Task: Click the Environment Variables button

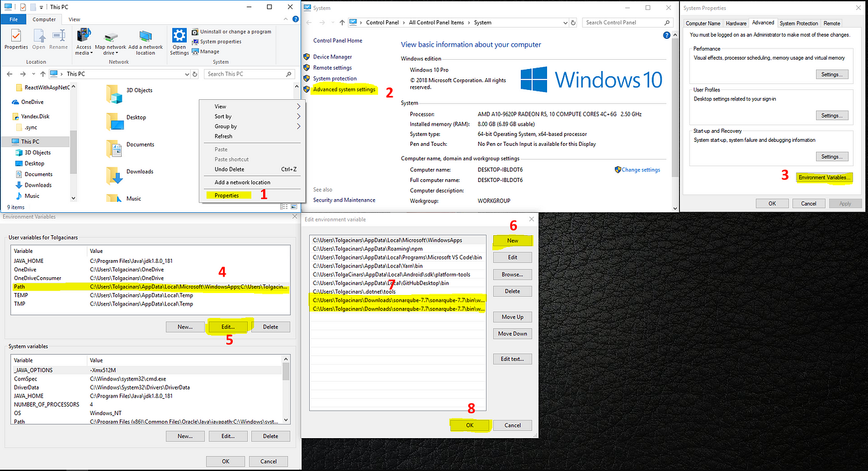Action: coord(824,177)
